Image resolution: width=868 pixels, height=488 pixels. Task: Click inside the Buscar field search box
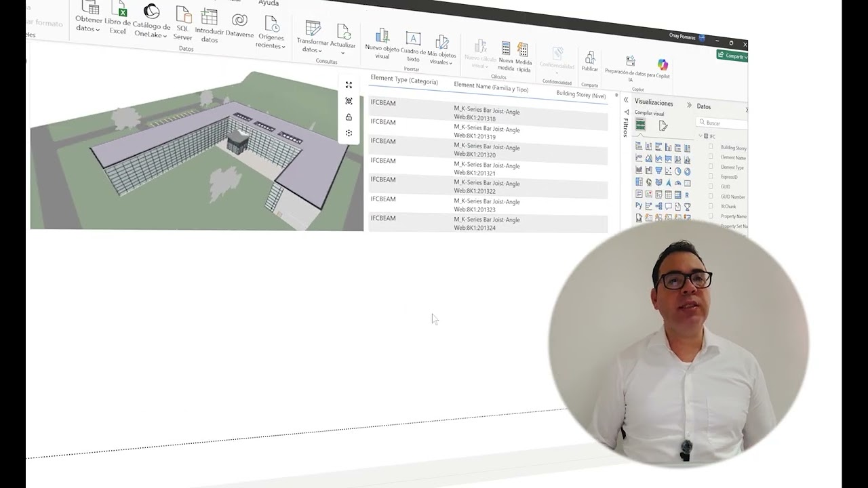pyautogui.click(x=723, y=123)
